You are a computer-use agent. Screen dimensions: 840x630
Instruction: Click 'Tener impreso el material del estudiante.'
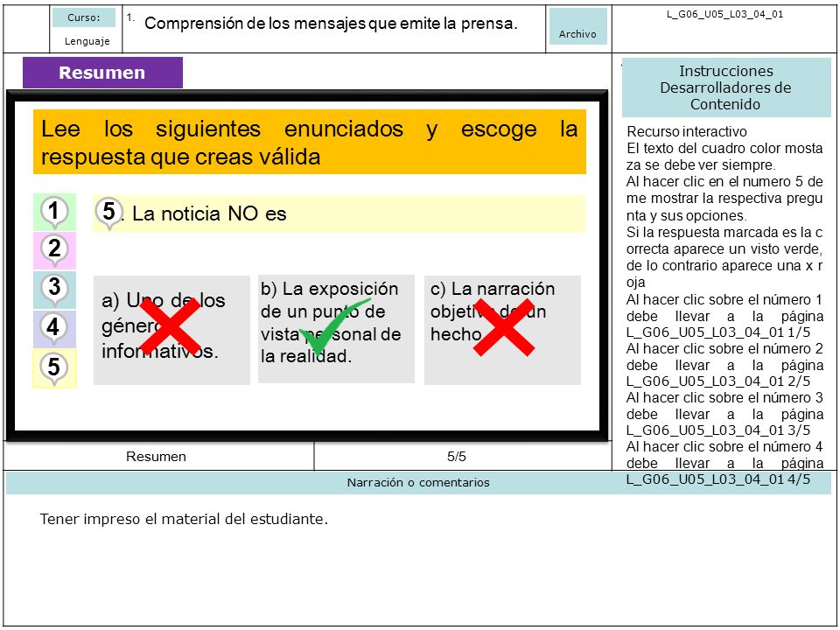(x=184, y=519)
